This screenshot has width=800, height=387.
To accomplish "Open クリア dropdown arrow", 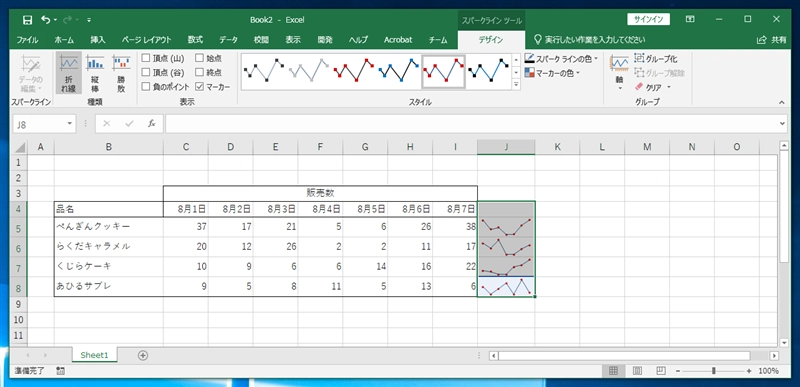I will [x=668, y=87].
